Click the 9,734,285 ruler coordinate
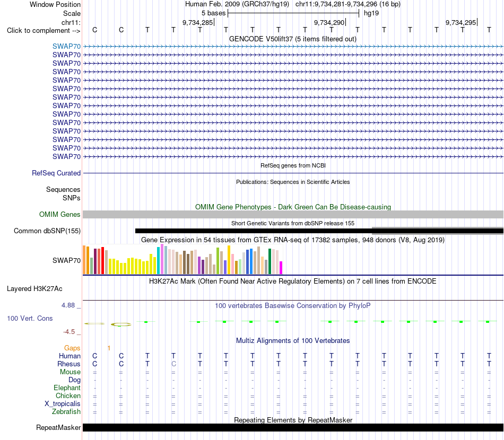This screenshot has height=440, width=504. tap(198, 22)
